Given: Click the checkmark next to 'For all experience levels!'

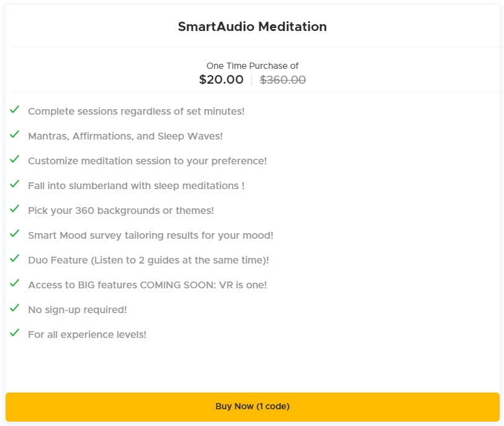Looking at the screenshot, I should [14, 335].
